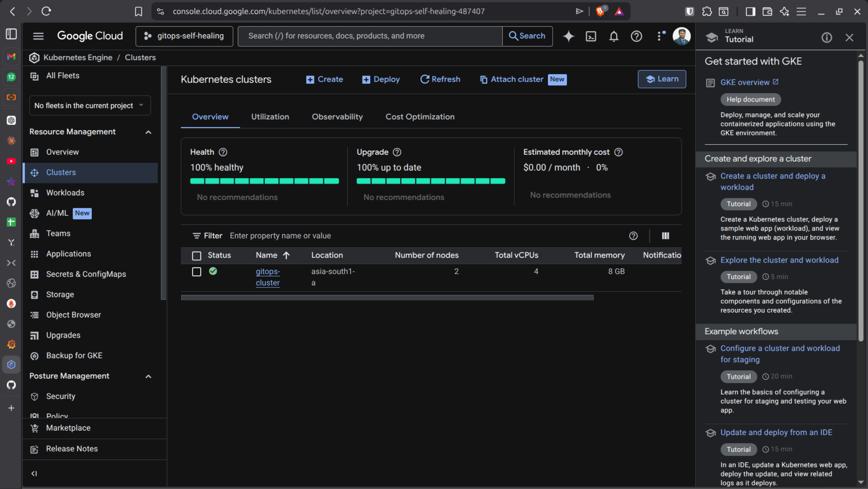Open the fleets dropdown selector
Screen dimensions: 868x489
pyautogui.click(x=90, y=105)
